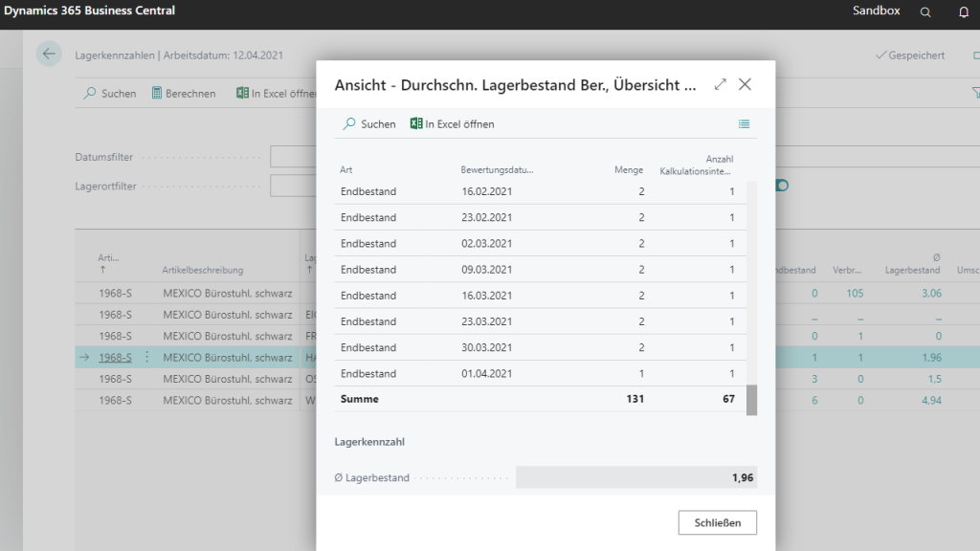Close the Ansicht dialog with X
The width and height of the screenshot is (980, 551).
pyautogui.click(x=745, y=84)
